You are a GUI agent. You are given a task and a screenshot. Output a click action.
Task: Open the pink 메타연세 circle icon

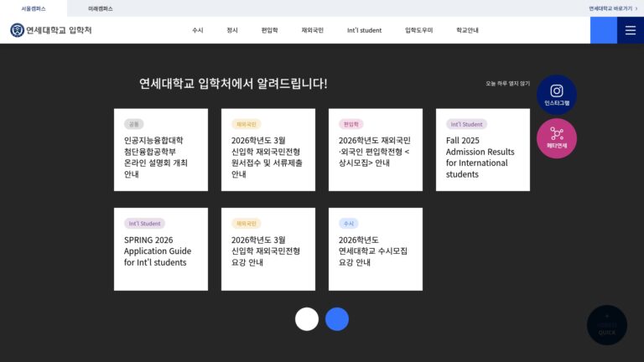click(557, 138)
